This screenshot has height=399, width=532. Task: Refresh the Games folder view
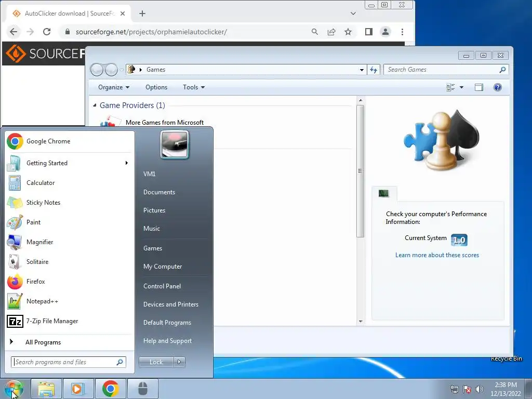coord(374,70)
